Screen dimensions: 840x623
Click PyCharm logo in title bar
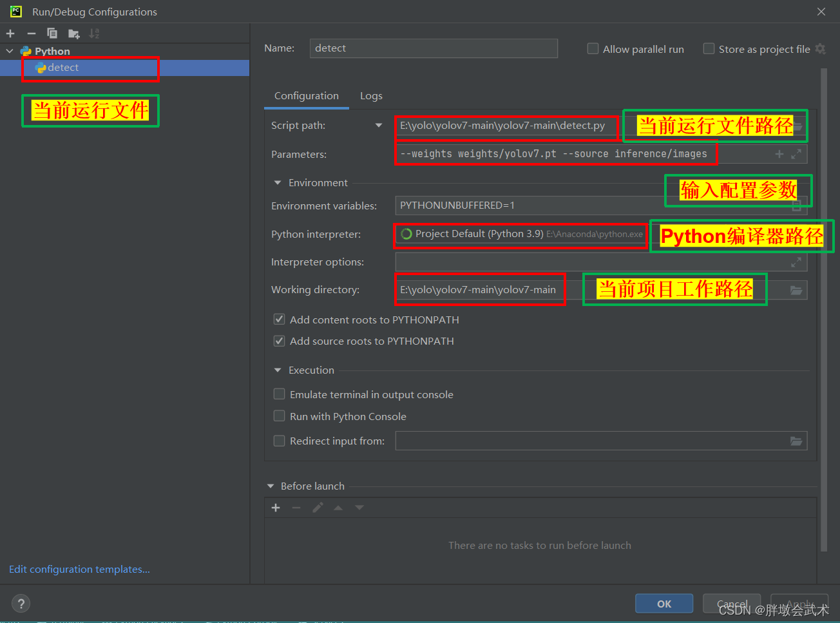click(16, 12)
